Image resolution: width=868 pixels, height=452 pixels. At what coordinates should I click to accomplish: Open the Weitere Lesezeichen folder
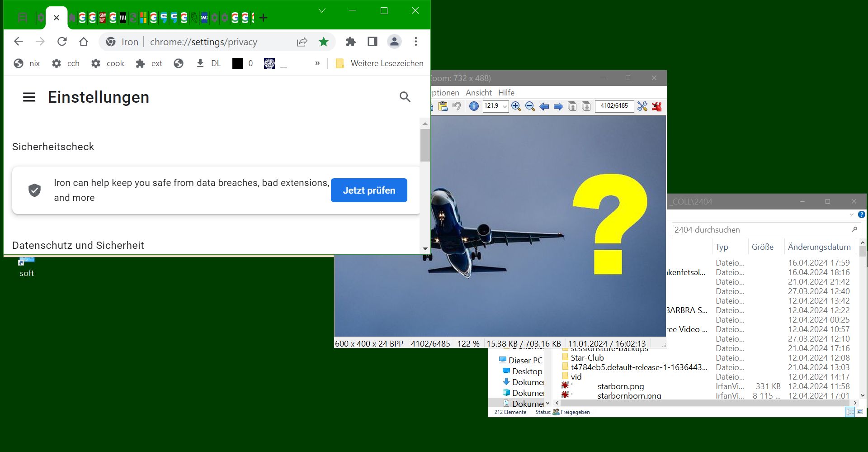380,63
